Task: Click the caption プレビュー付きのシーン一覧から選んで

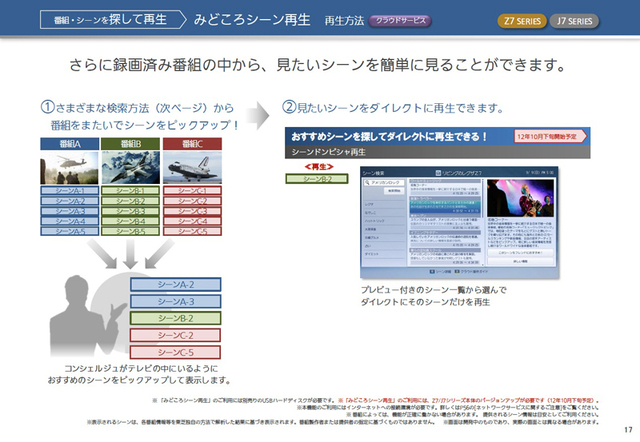Action: coord(433,290)
